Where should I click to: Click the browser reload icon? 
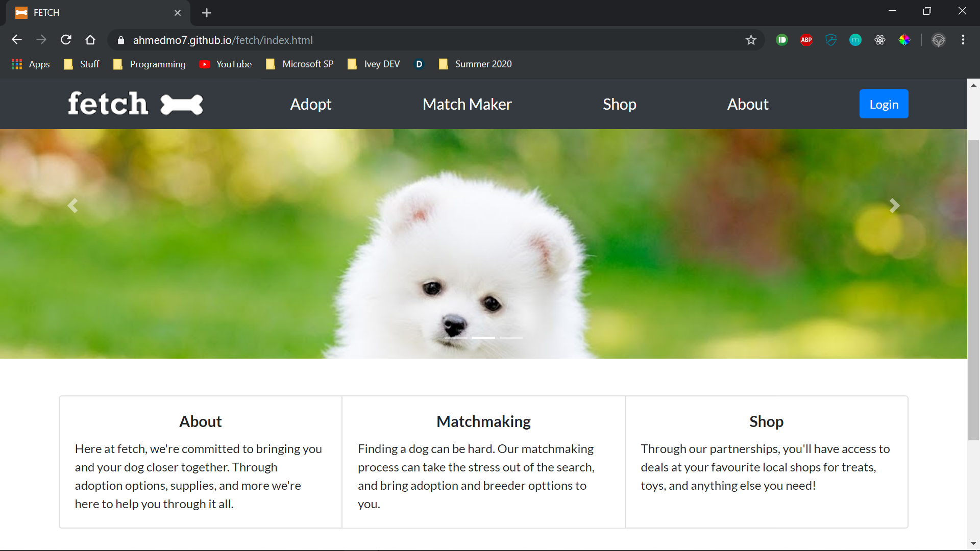click(x=66, y=40)
